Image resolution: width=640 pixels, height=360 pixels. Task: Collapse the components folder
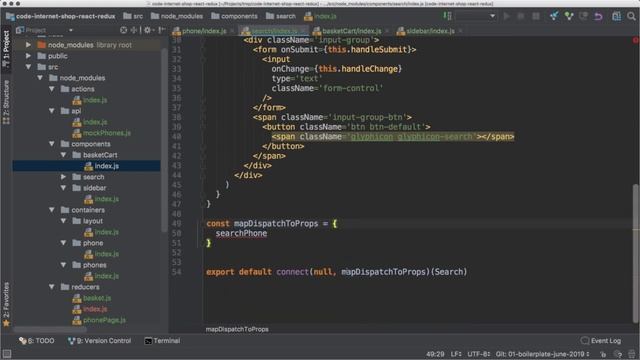[52, 144]
